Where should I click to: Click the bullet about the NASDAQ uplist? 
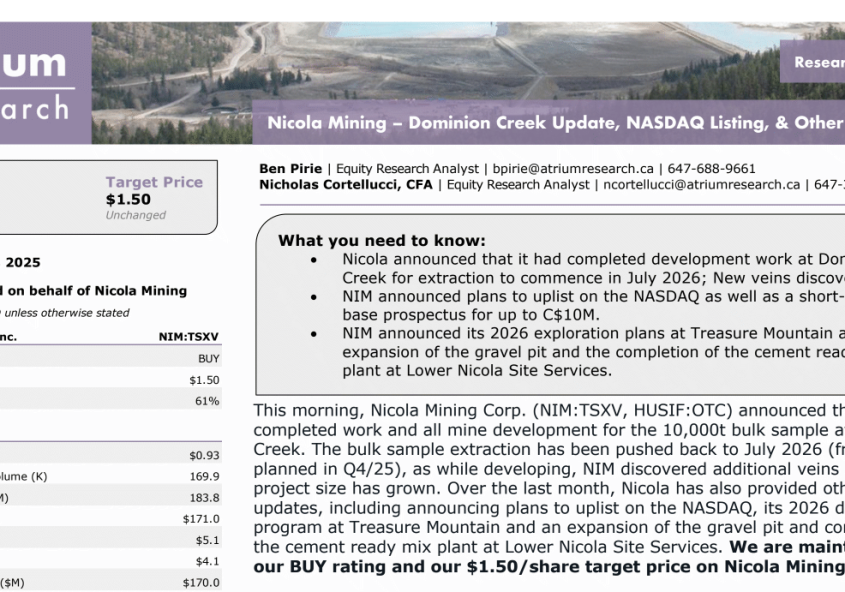click(592, 305)
